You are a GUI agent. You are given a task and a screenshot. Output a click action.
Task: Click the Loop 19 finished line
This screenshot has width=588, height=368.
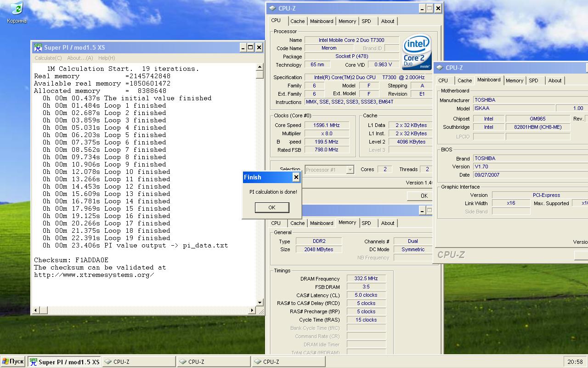(x=107, y=238)
